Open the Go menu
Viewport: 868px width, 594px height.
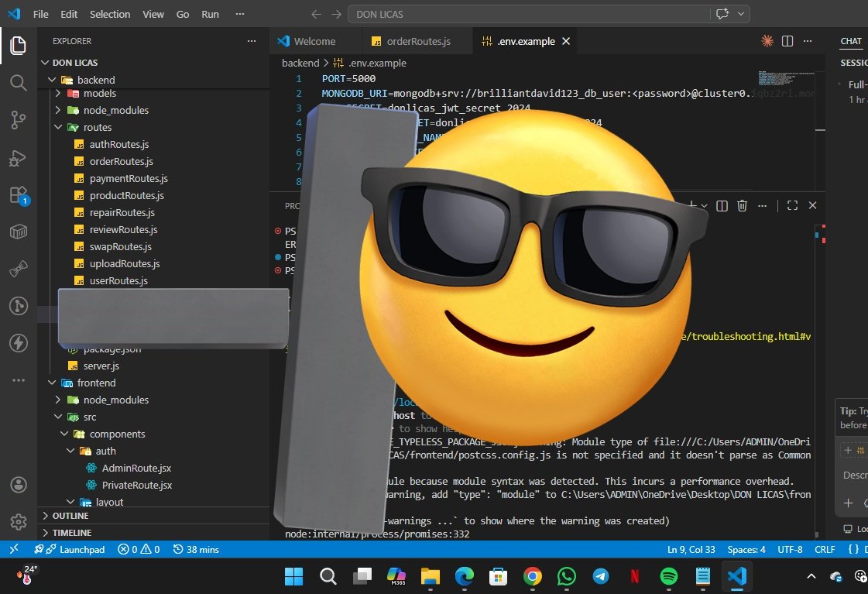(183, 14)
